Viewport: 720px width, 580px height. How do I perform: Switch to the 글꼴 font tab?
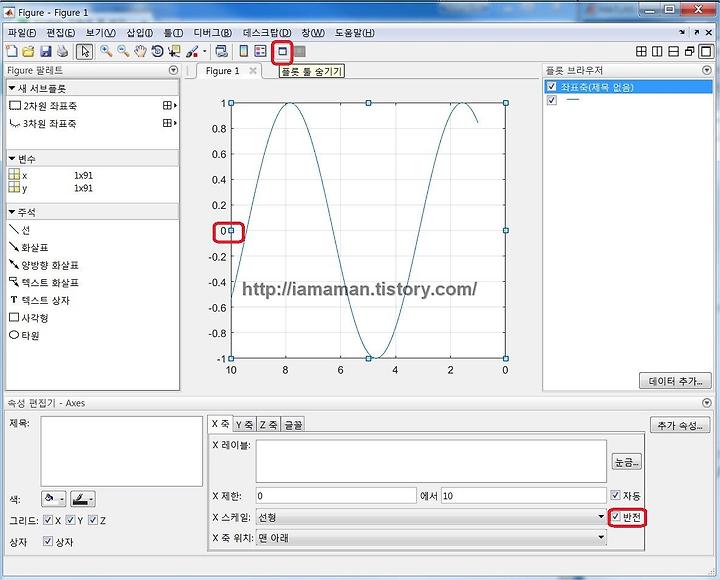292,425
